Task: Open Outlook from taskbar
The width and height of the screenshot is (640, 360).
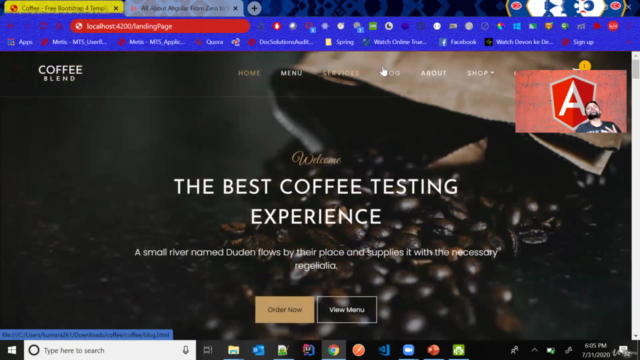Action: 258,350
